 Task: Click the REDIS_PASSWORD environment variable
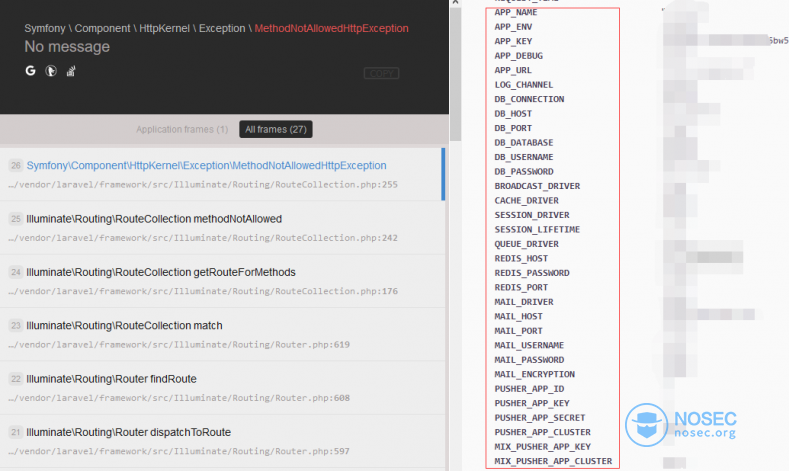click(532, 273)
